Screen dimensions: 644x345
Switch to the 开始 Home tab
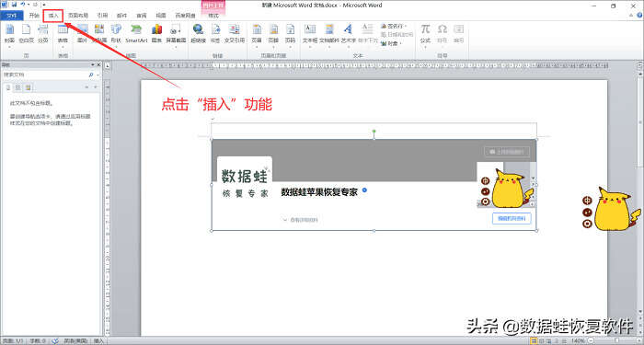[35, 16]
